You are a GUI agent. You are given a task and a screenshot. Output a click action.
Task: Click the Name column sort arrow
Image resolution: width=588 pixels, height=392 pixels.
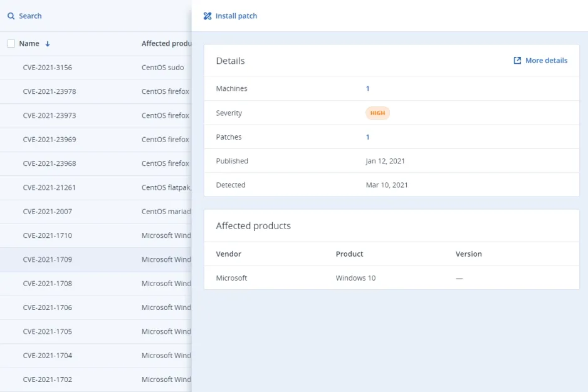[x=48, y=44]
